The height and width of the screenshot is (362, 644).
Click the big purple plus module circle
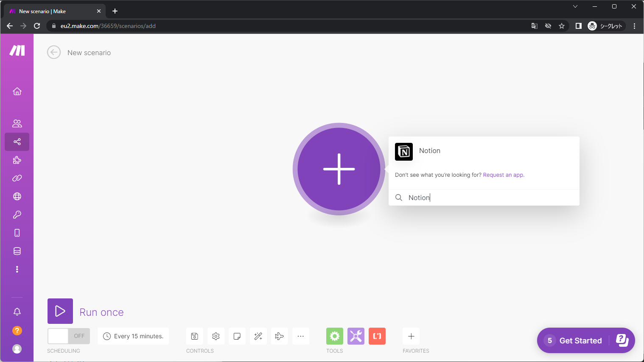[339, 169]
